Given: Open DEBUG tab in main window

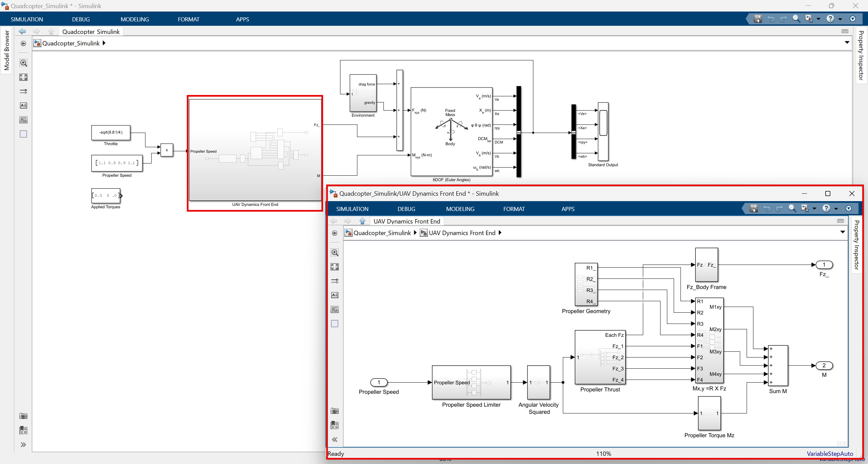Looking at the screenshot, I should point(81,19).
